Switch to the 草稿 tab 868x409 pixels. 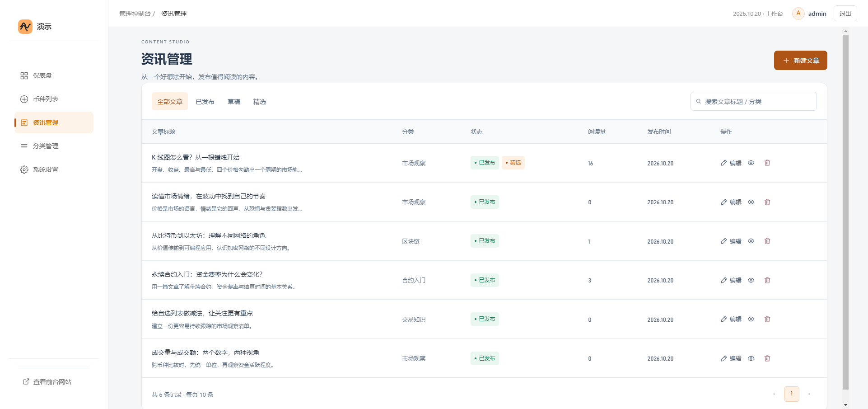(234, 102)
